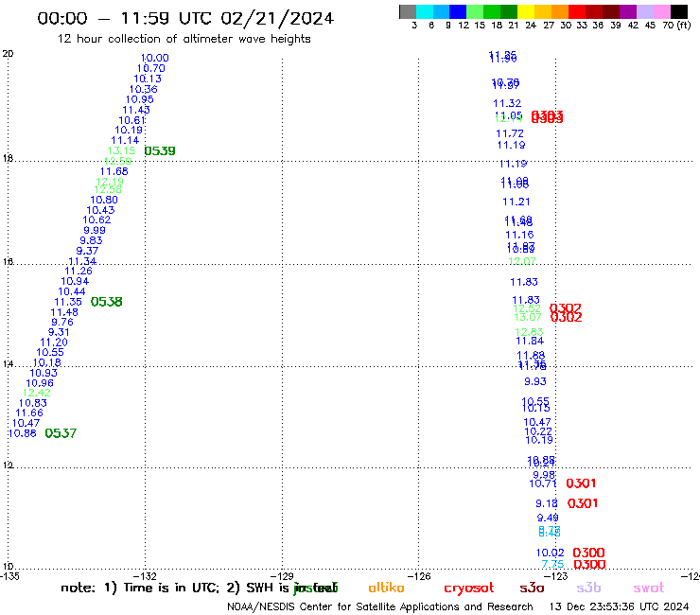Click wave height value 11.21
The width and height of the screenshot is (700, 615).
(x=516, y=202)
